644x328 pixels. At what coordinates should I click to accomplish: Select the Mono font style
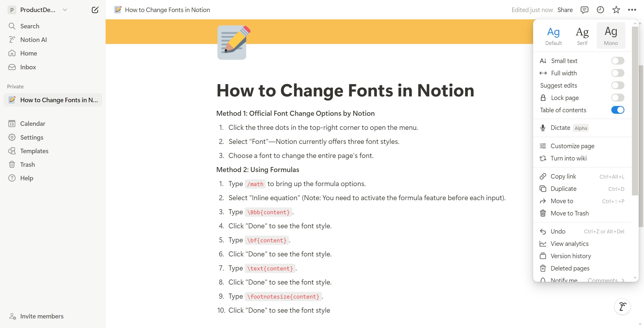(611, 36)
